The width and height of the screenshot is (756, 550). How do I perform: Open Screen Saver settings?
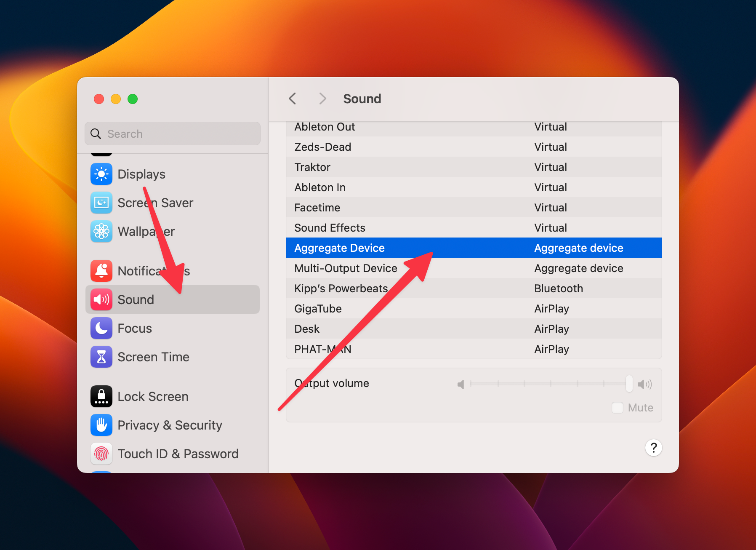pyautogui.click(x=101, y=203)
